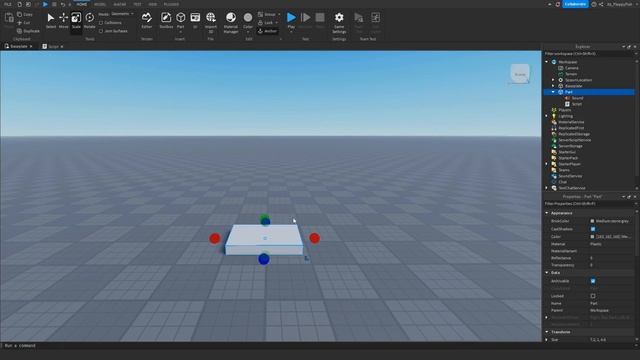This screenshot has width=640, height=360.
Task: Switch to the PLUGINS ribbon tab
Action: (x=171, y=4)
